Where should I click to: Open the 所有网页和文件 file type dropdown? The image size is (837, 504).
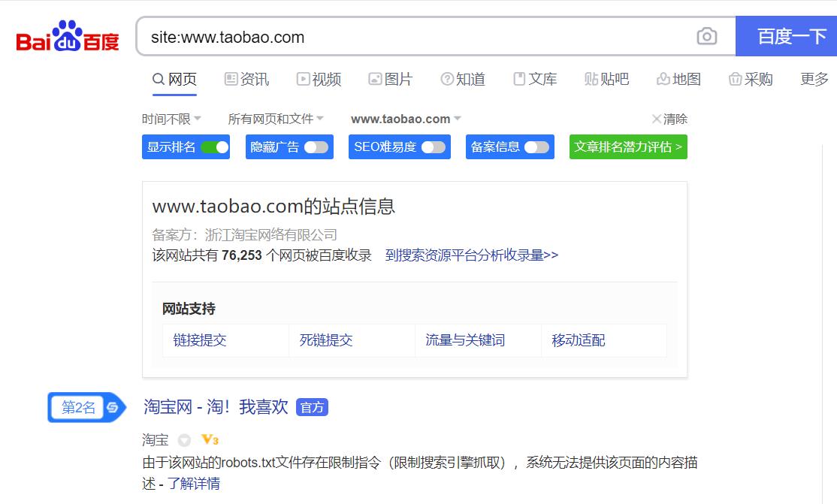tap(276, 119)
